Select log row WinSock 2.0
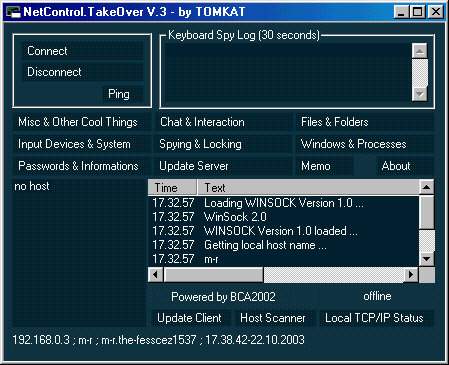 [x=283, y=217]
